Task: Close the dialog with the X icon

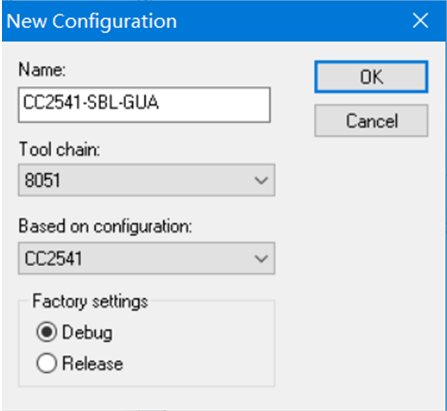Action: tap(420, 21)
